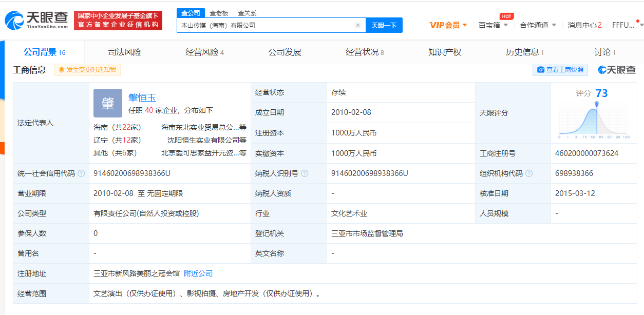Open the 公司背景 tab
Screen dimensions: 644x315
45,52
